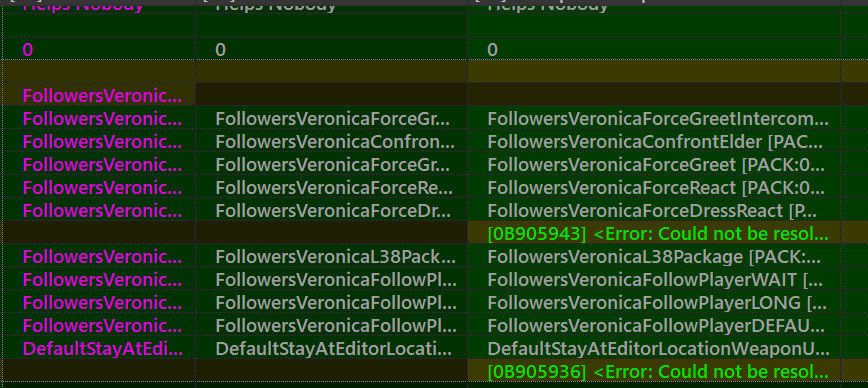
Task: Click magenta FollowersVeronic... in the L38Package row
Action: coord(99,257)
